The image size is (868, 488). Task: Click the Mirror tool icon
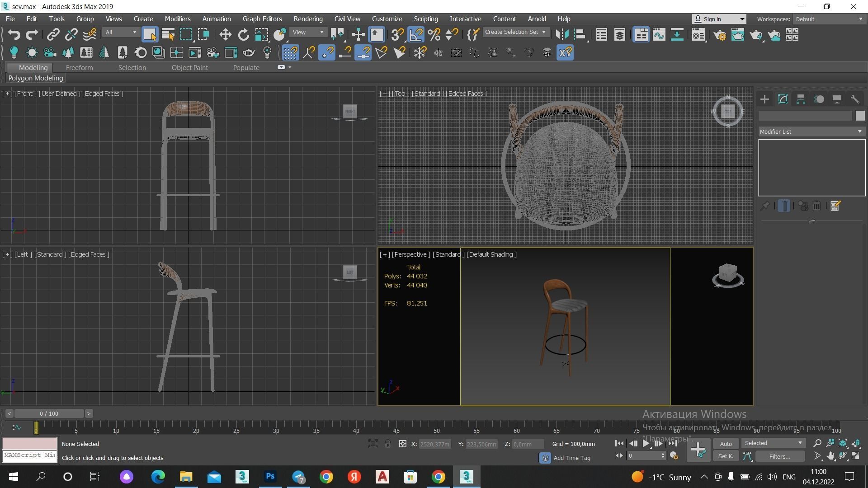tap(562, 35)
